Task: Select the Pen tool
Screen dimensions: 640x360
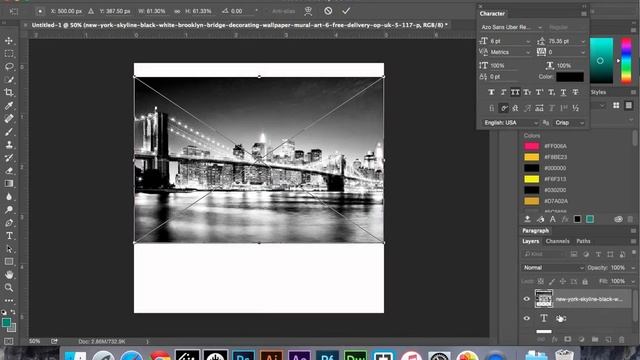Action: pyautogui.click(x=9, y=223)
